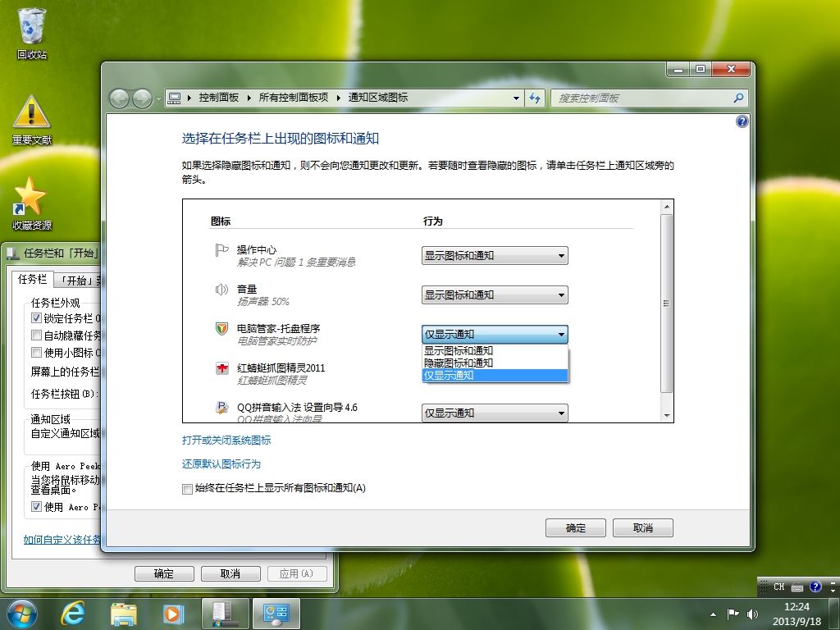840x630 pixels.
Task: Expand arrow after 控制面板 breadcrumb
Action: tap(249, 98)
